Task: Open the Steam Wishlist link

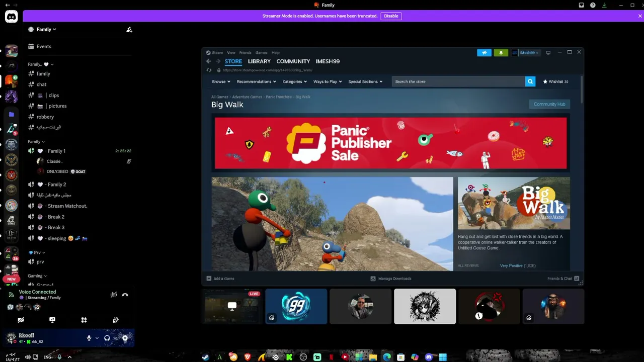Action: click(x=556, y=81)
